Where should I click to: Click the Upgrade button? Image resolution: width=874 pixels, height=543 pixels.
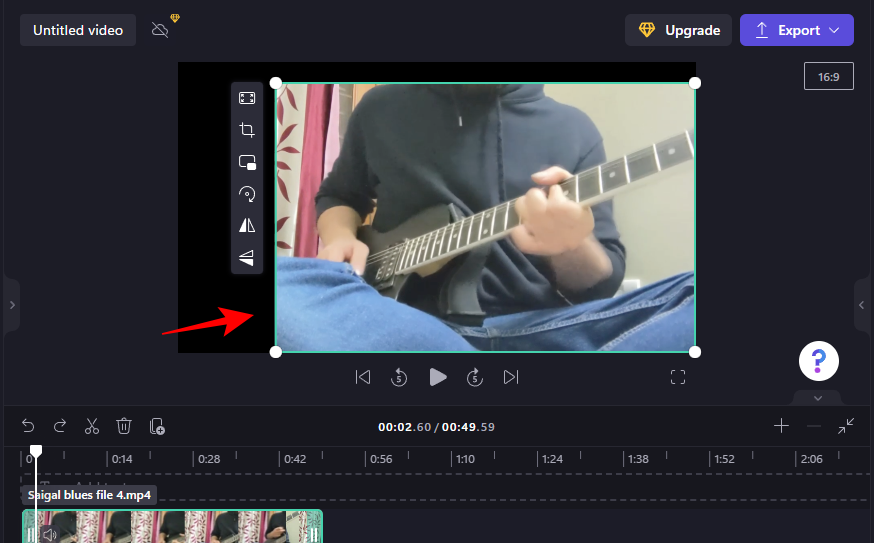(x=678, y=30)
